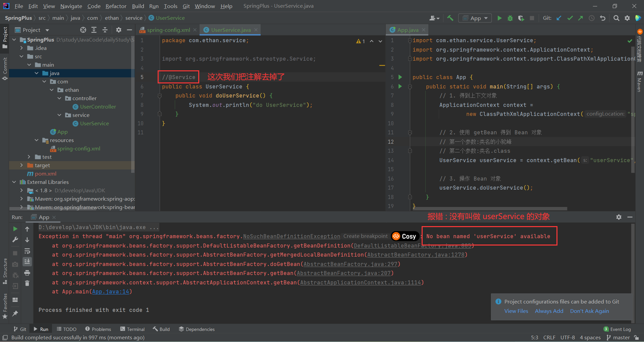
Task: Run with coverage shield icon
Action: pos(521,18)
